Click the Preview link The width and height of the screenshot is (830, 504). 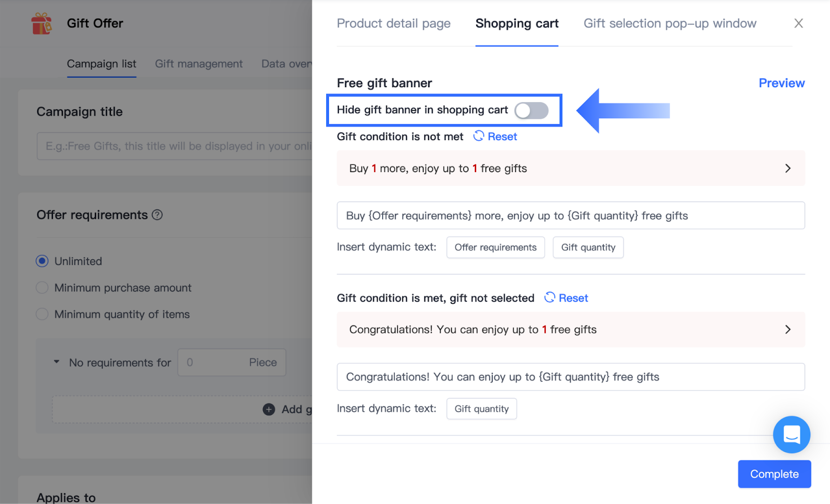pyautogui.click(x=781, y=83)
